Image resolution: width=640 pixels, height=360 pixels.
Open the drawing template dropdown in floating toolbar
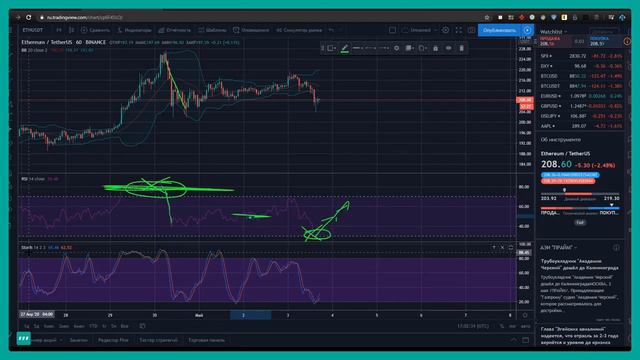pyautogui.click(x=331, y=48)
